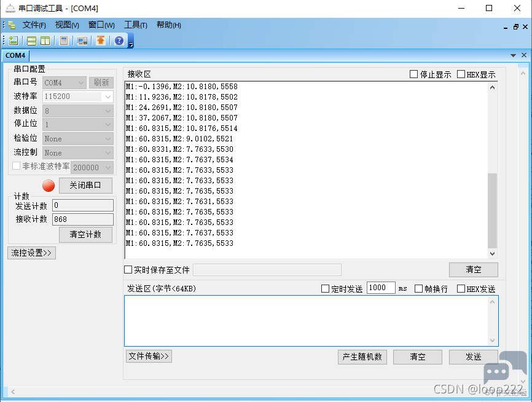The width and height of the screenshot is (532, 402).
Task: Open the 窗口(W) menu
Action: click(x=101, y=25)
